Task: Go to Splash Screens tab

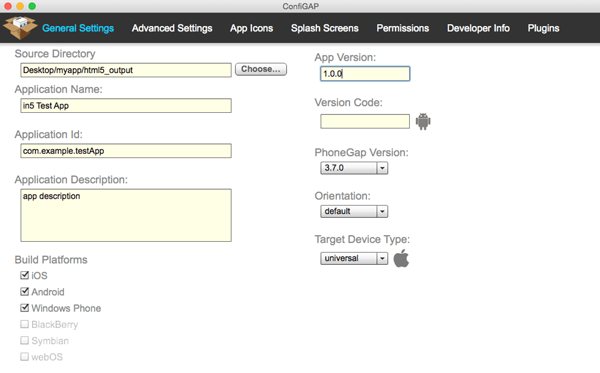Action: click(x=324, y=28)
